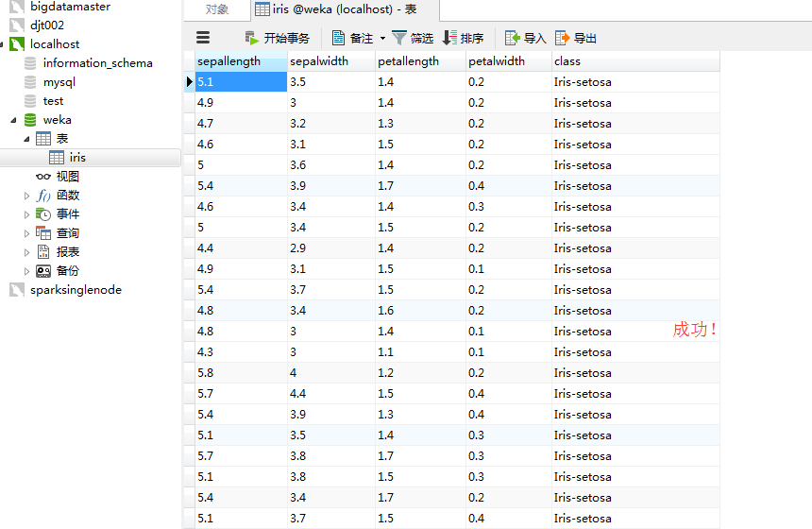The height and width of the screenshot is (529, 812).
Task: Click the sepalwidth column header
Action: [x=331, y=61]
